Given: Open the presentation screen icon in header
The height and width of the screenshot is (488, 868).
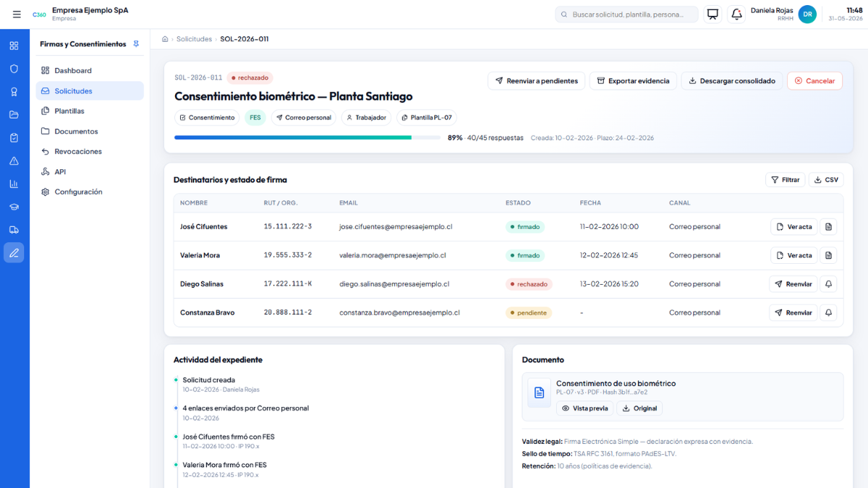Looking at the screenshot, I should 712,14.
